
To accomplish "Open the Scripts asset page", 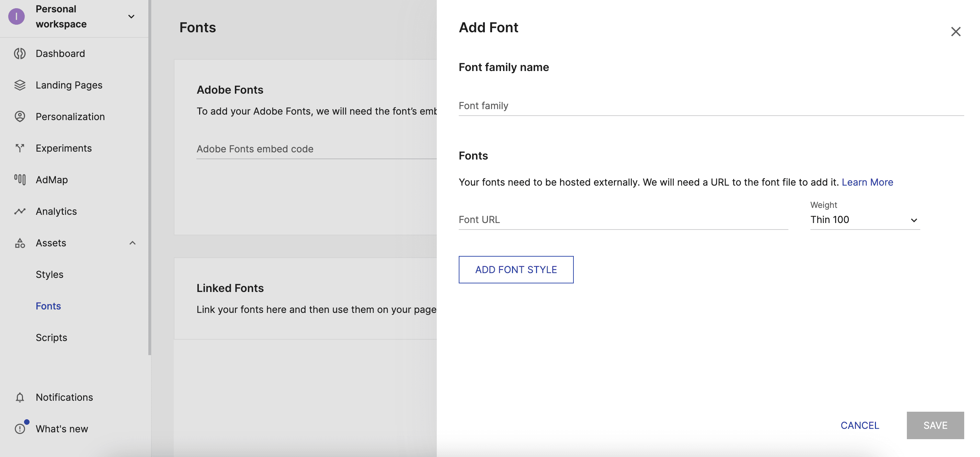I will click(x=52, y=337).
